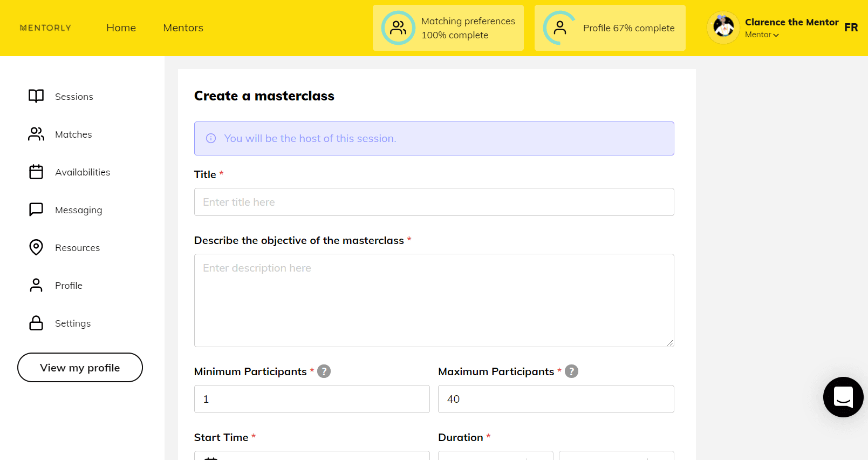
Task: Open Matches via the people icon
Action: click(36, 134)
